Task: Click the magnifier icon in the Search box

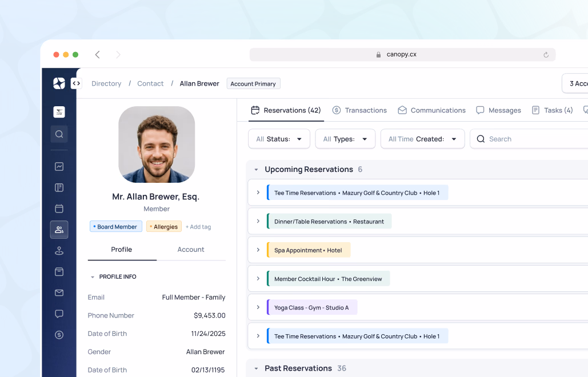Action: 481,139
